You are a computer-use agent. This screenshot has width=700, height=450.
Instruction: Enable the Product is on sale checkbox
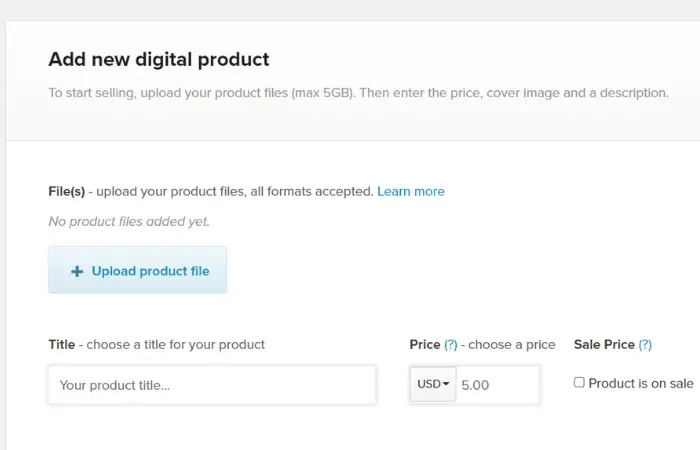click(579, 383)
